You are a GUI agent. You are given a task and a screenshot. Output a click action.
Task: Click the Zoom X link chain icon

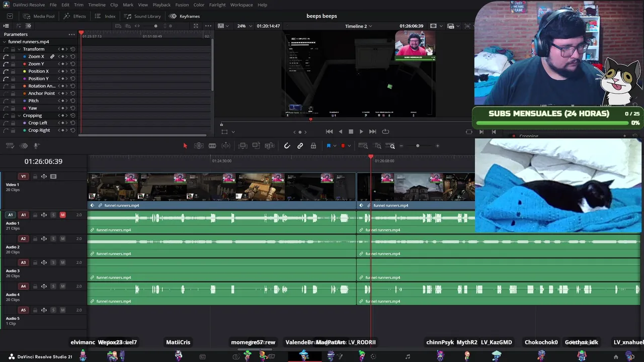pos(52,57)
